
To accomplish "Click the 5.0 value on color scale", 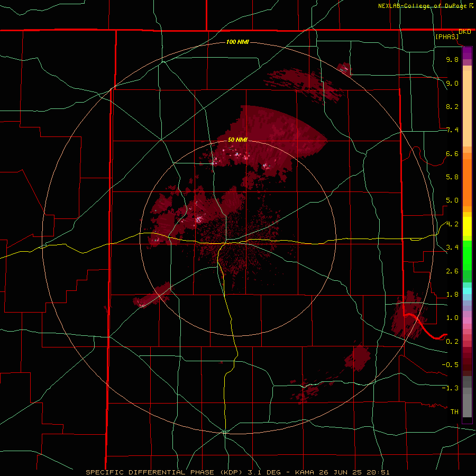I will point(452,200).
